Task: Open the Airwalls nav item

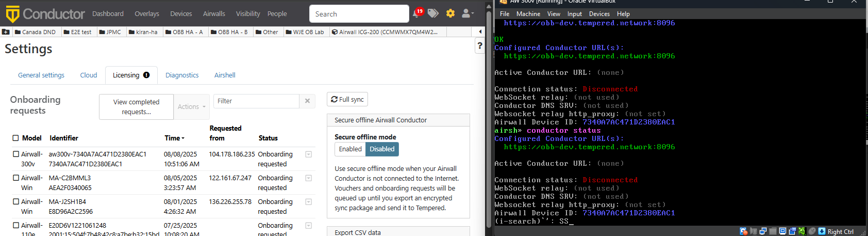Action: [214, 14]
